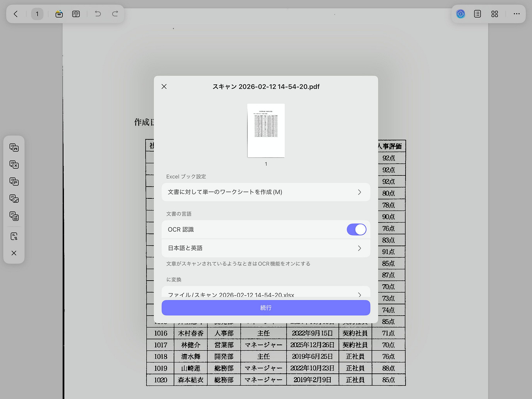
Task: Click the back navigation chevron
Action: pyautogui.click(x=16, y=14)
